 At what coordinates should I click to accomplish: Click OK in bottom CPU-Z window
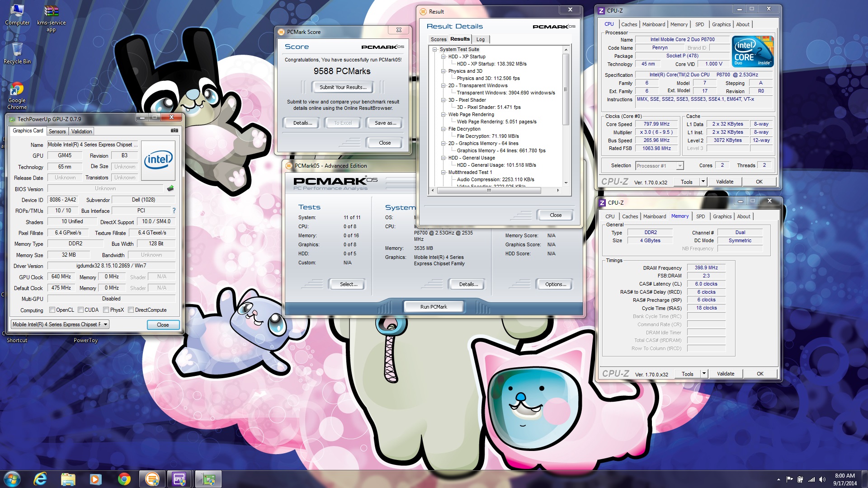(760, 374)
